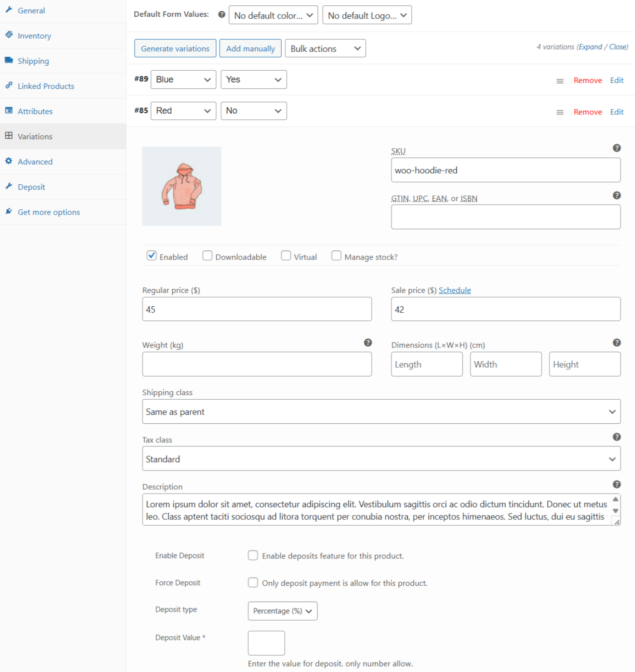Click the Linked Products chain icon
This screenshot has height=672, width=635.
[x=9, y=85]
